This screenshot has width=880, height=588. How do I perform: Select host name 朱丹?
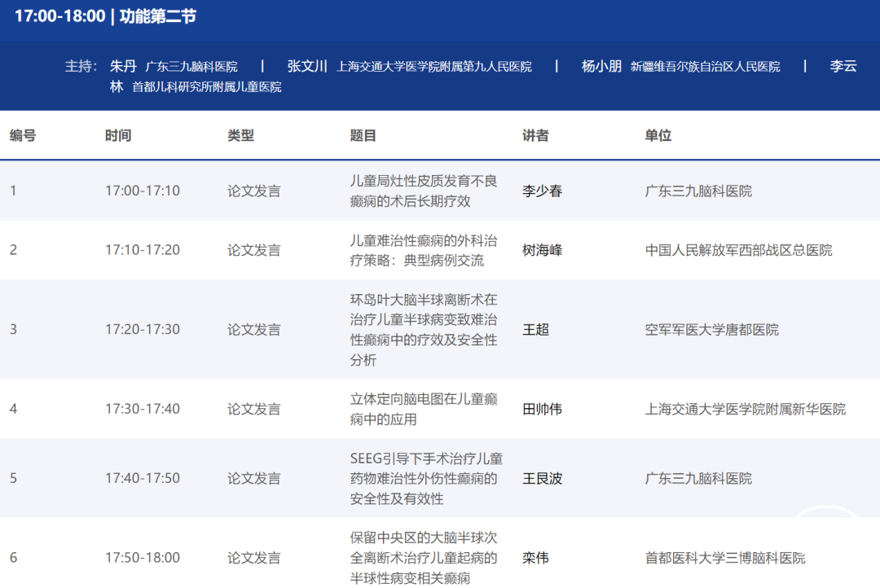(x=123, y=66)
